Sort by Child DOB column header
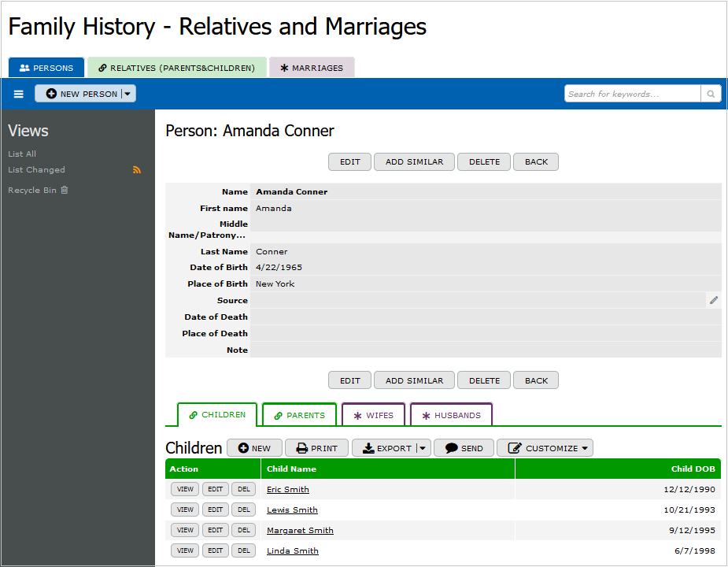 693,469
